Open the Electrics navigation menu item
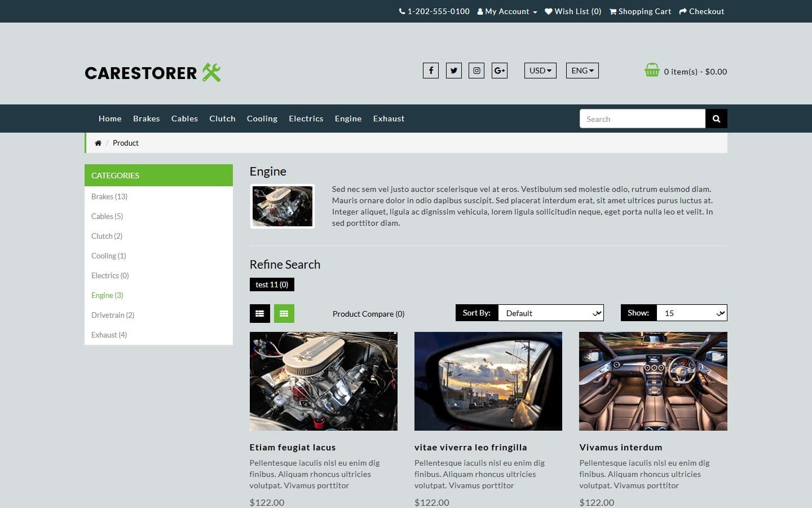The height and width of the screenshot is (508, 812). point(306,119)
